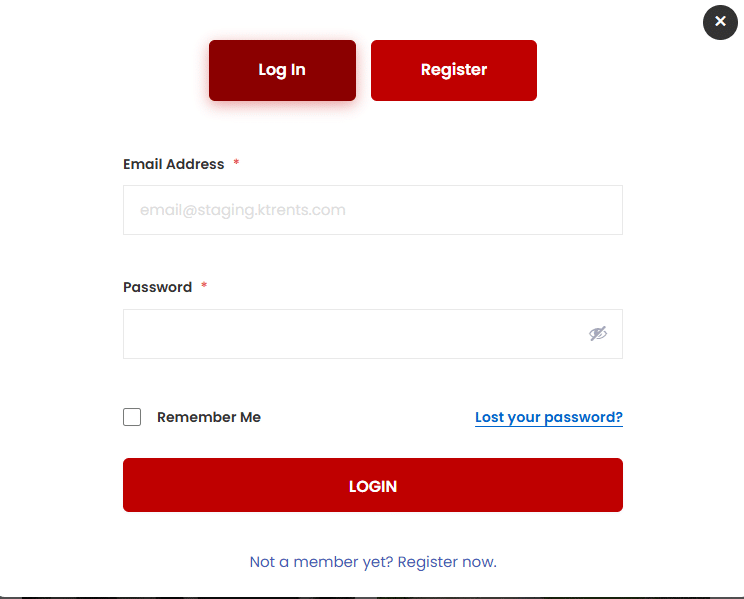Close the login dialog with X icon
The image size is (744, 599).
[x=720, y=21]
